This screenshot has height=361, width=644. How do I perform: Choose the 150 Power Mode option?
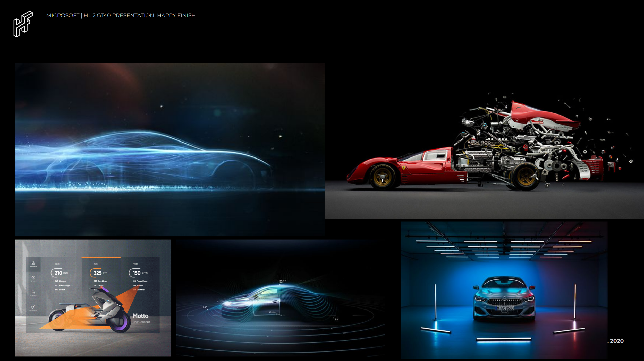(x=140, y=281)
